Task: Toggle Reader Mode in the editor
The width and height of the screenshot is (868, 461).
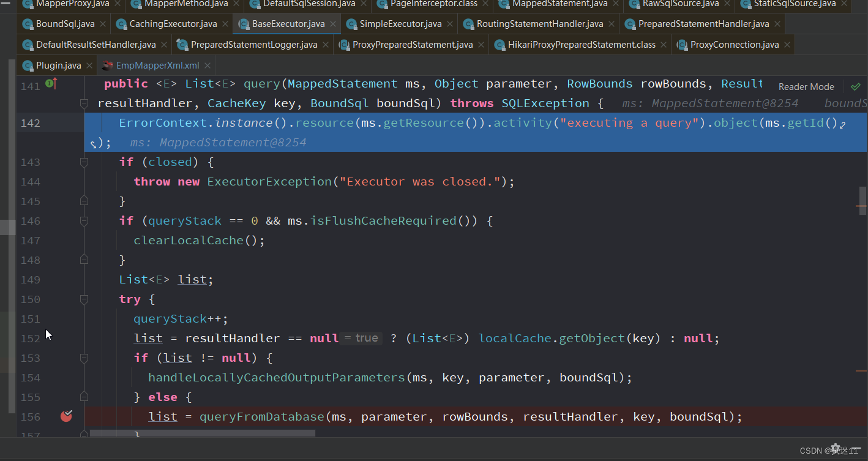Action: coord(806,87)
